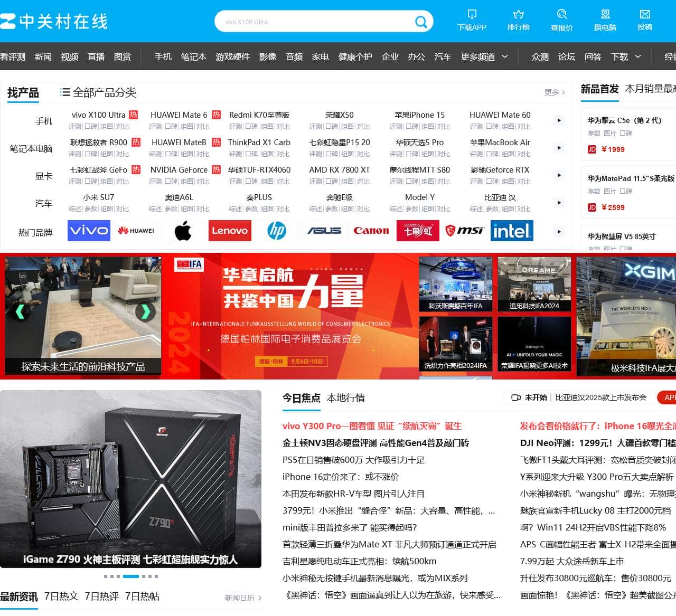Click the 投稿 envelope icon
The image size is (676, 616).
click(645, 14)
